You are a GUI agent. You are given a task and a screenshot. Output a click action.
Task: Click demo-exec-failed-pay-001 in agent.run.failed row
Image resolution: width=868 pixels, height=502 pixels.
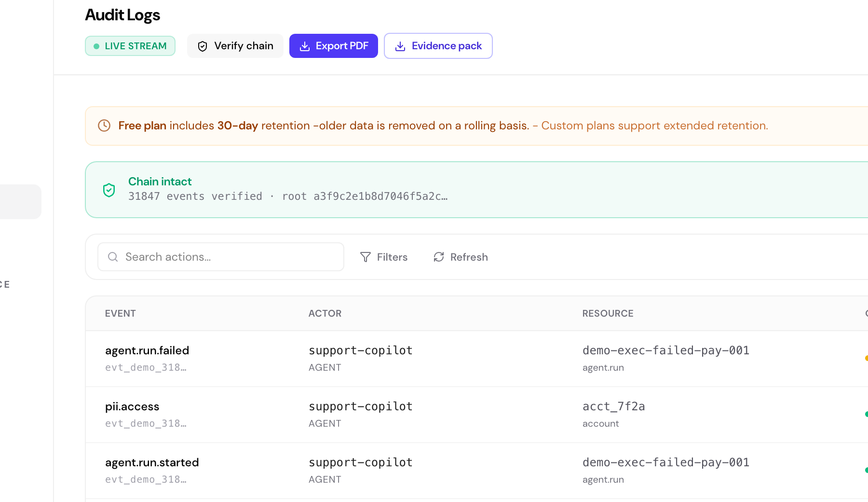coord(666,350)
